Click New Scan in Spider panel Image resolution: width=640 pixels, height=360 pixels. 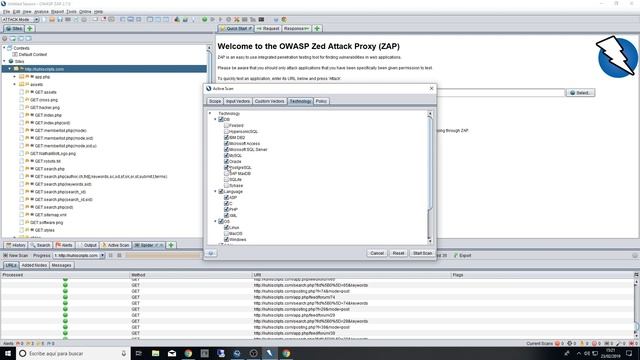point(16,256)
